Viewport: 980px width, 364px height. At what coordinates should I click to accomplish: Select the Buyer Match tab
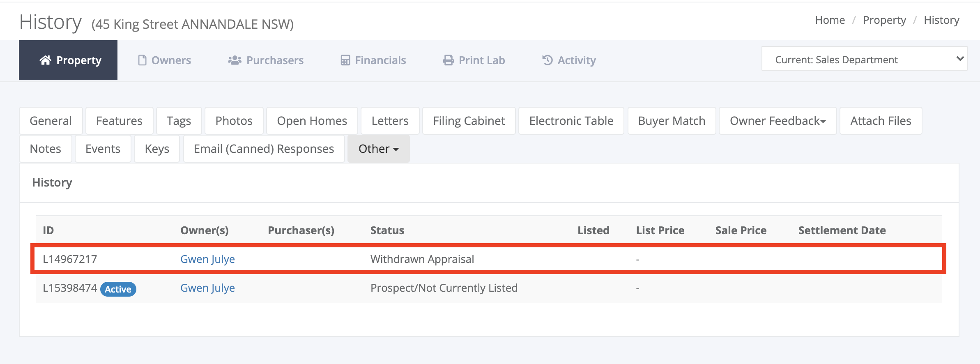tap(672, 121)
